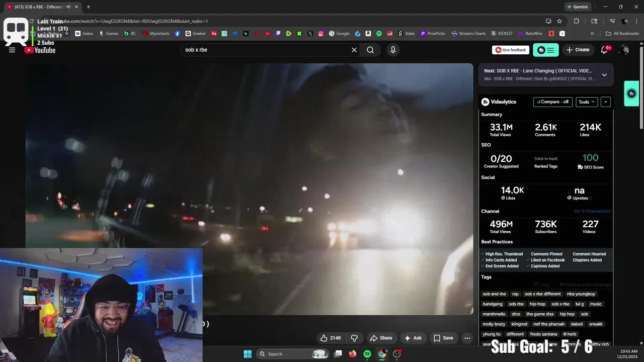Screen dimensions: 644x362
Task: Select the 'molly brazy' tag
Action: (x=494, y=324)
